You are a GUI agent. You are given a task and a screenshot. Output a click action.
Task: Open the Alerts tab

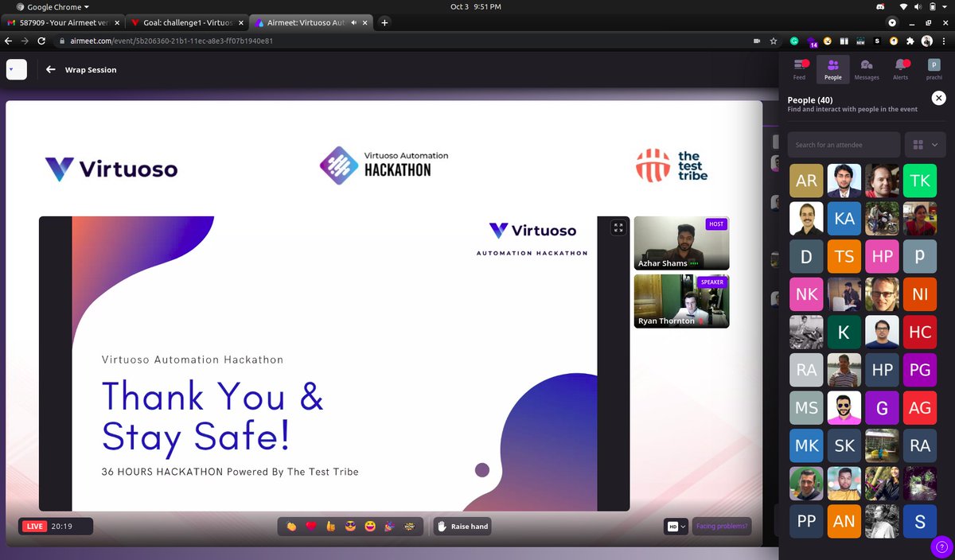[900, 69]
